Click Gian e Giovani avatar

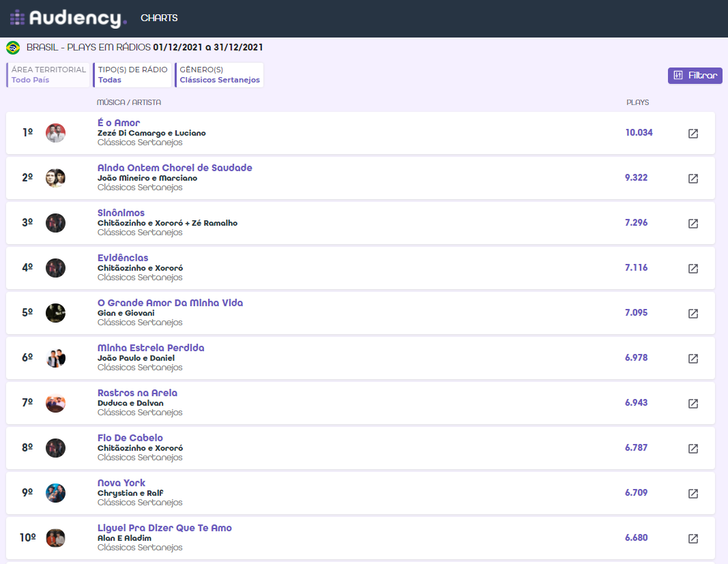tap(55, 313)
